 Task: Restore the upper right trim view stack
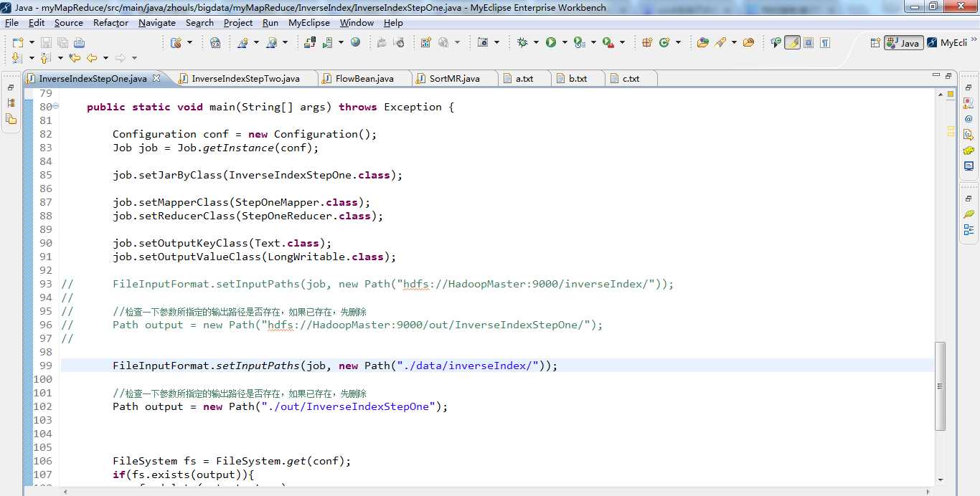pos(969,87)
